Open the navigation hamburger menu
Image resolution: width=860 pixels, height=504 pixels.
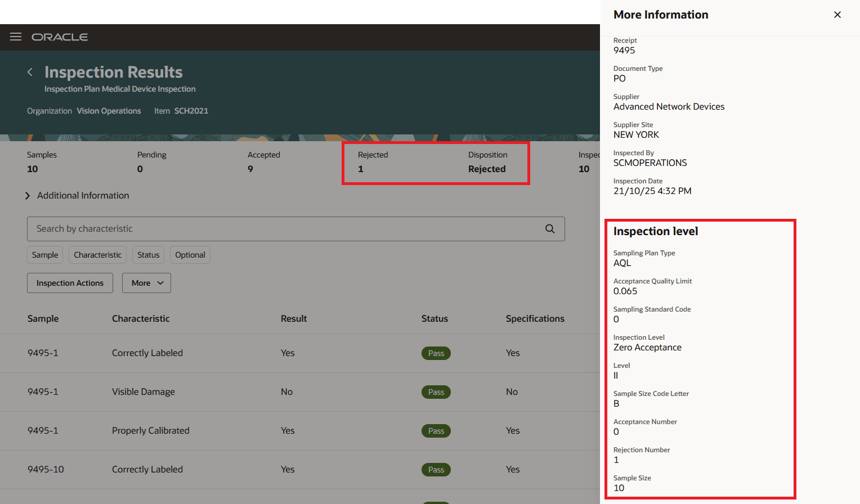[x=15, y=37]
